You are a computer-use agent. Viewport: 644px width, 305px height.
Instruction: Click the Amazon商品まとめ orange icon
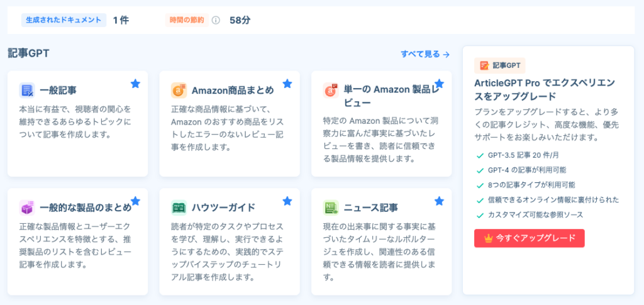(179, 91)
